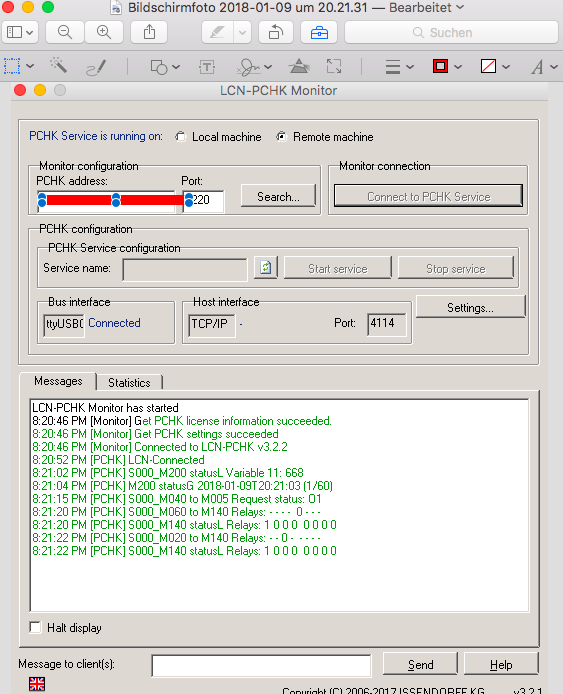This screenshot has width=563, height=694.
Task: Expand the Bearbeitet title dropdown arrow
Action: click(x=460, y=8)
